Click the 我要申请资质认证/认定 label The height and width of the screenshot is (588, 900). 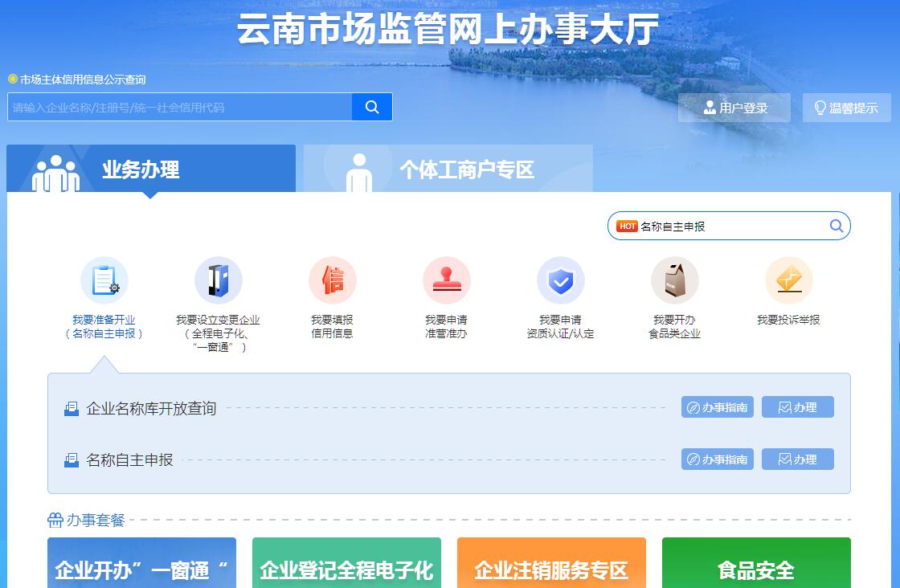tap(561, 326)
